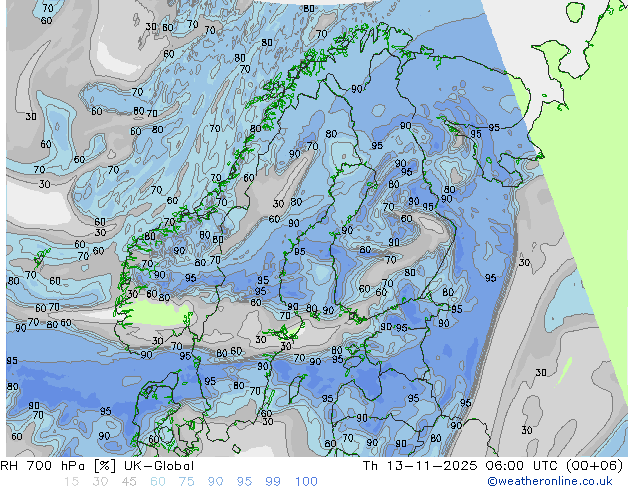The height and width of the screenshot is (490, 634).
Task: Select the legend value 100
Action: [x=306, y=482]
